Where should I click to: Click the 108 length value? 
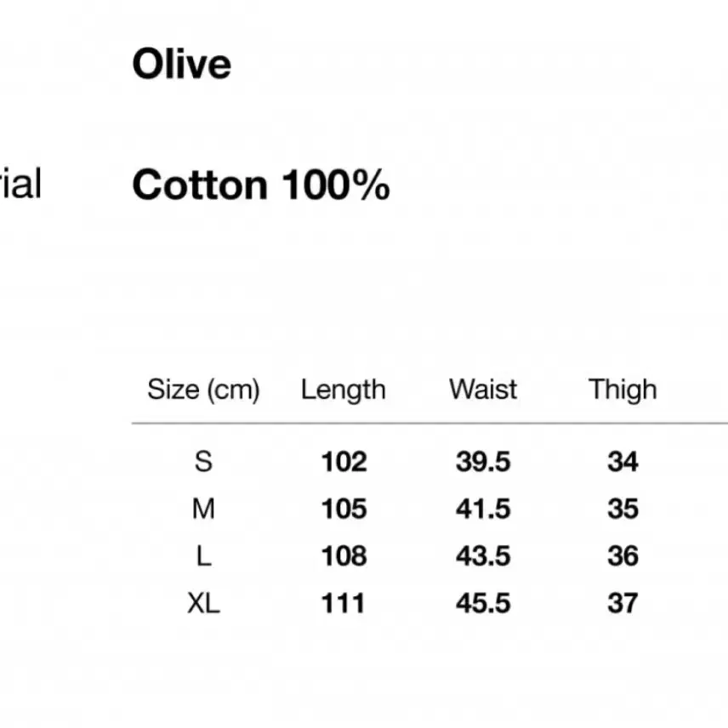pyautogui.click(x=344, y=555)
